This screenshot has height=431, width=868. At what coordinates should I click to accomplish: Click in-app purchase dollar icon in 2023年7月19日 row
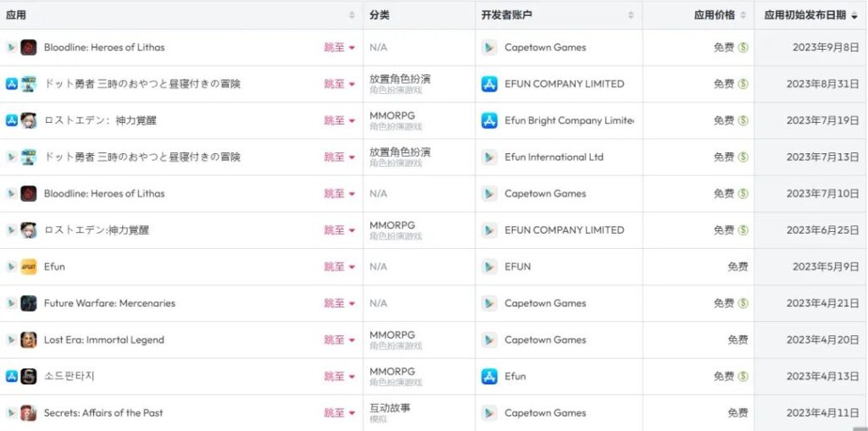click(743, 120)
